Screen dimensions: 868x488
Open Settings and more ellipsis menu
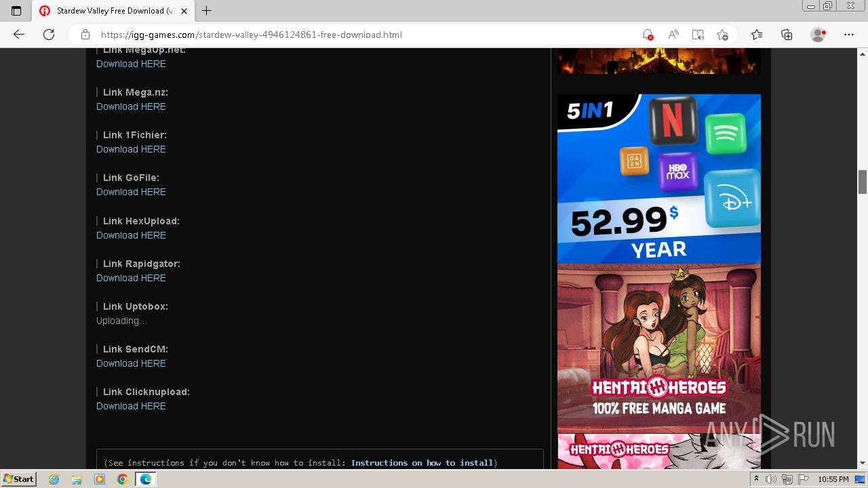[x=849, y=35]
